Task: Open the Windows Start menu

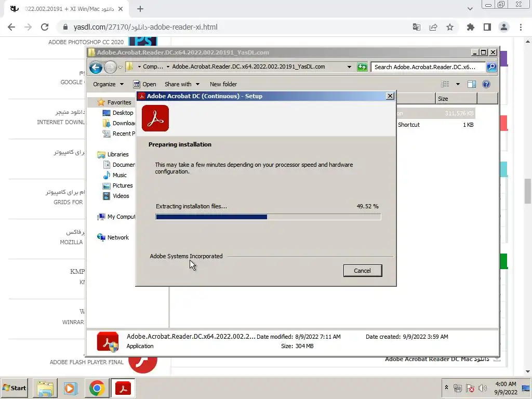Action: click(14, 388)
